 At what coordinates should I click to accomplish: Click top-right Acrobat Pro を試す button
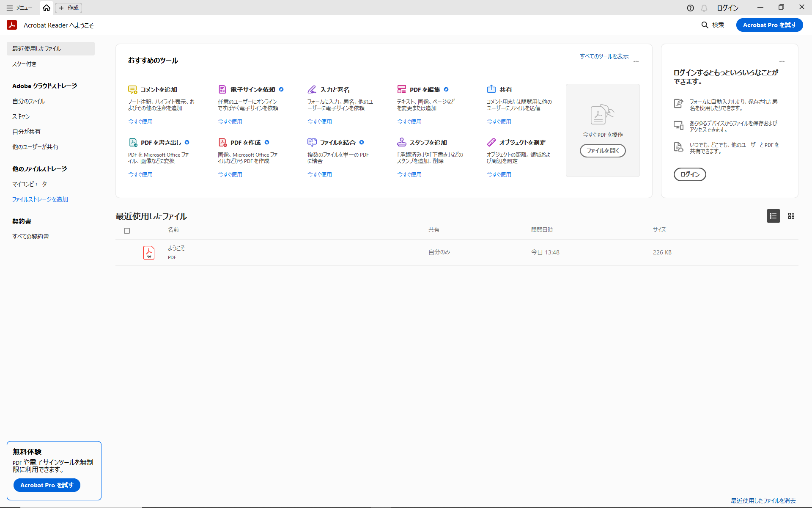click(x=769, y=25)
